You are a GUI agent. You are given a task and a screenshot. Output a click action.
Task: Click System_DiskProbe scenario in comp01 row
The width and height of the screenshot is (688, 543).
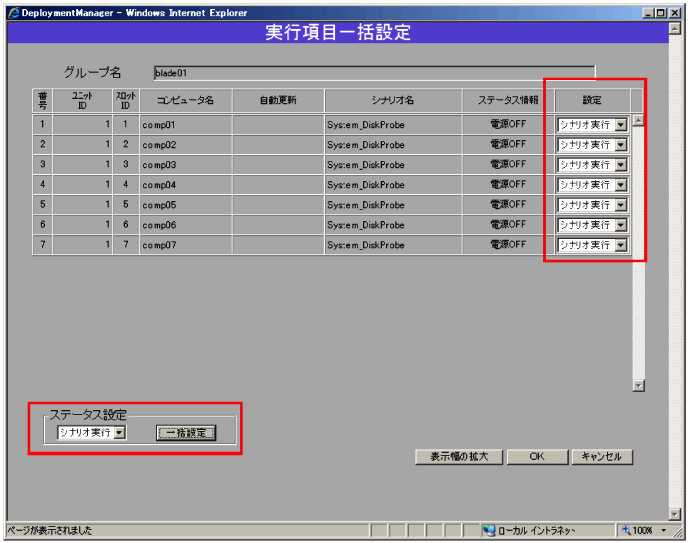click(x=366, y=125)
